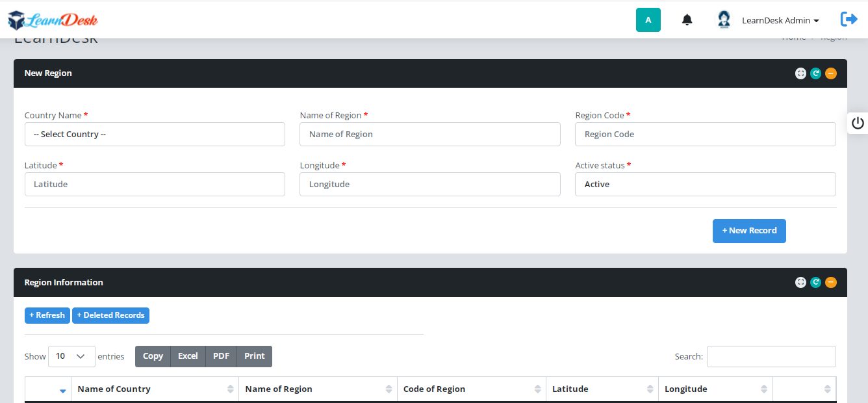Copy the table with Copy button
Viewport: 868px width, 403px height.
tap(153, 356)
